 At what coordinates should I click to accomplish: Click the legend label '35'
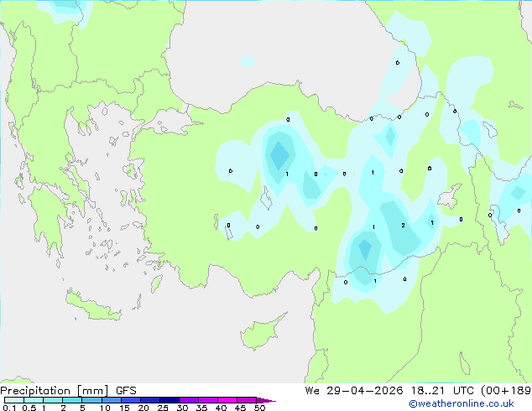click(201, 408)
